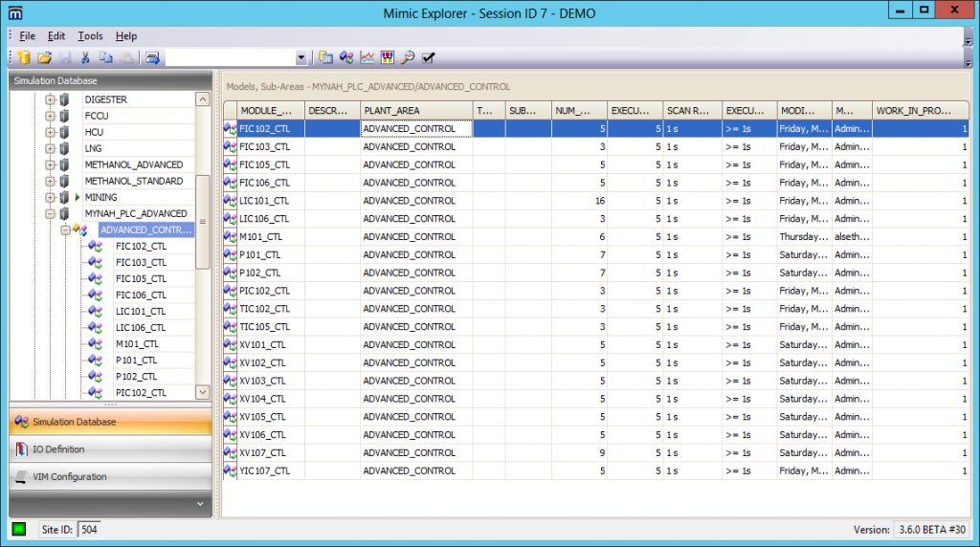This screenshot has height=547, width=980.
Task: Click the checkmark toolbar icon
Action: pos(428,57)
